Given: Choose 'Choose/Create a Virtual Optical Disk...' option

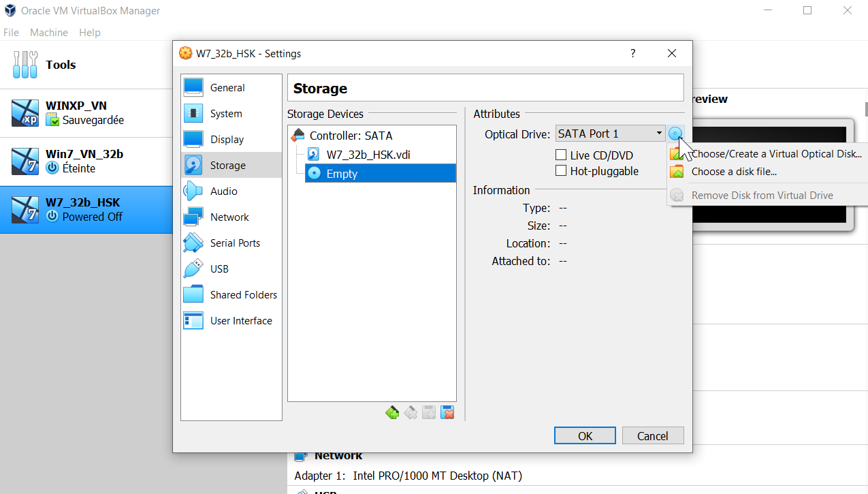Looking at the screenshot, I should point(767,154).
